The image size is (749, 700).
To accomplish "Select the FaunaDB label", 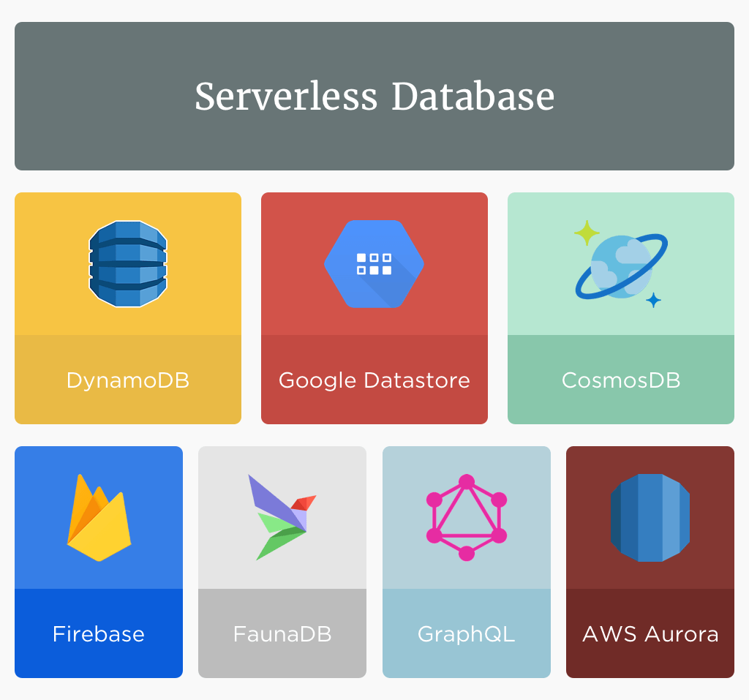I will point(282,634).
